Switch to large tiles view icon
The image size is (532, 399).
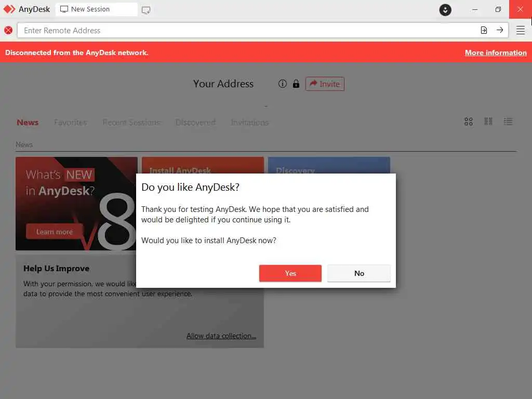point(469,122)
